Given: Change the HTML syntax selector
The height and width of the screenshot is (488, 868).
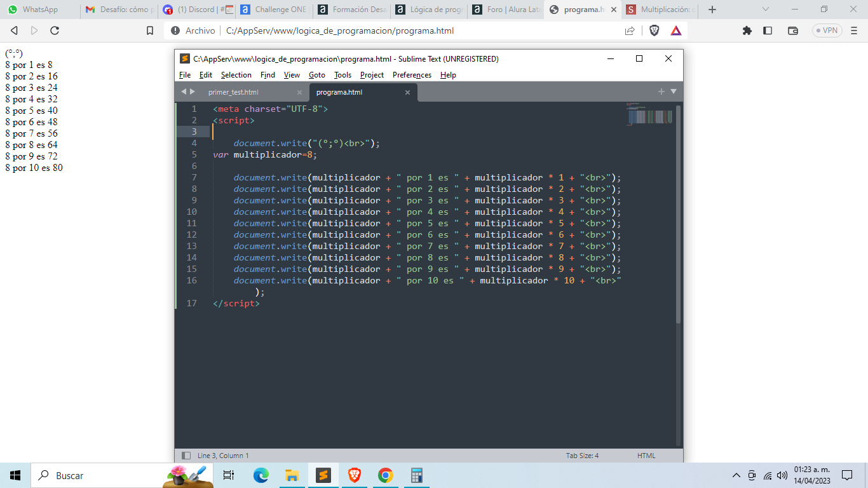Looking at the screenshot, I should pos(646,456).
